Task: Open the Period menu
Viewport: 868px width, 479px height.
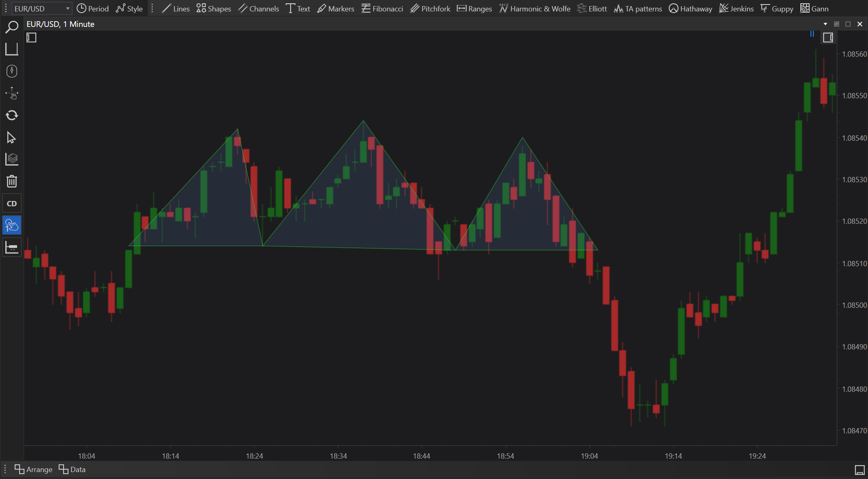Action: click(x=93, y=9)
